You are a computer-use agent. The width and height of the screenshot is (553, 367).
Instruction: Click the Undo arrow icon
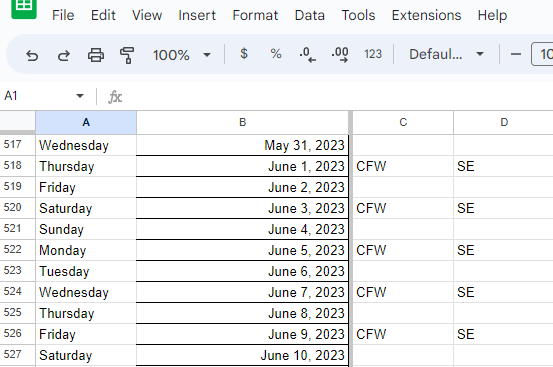point(32,55)
